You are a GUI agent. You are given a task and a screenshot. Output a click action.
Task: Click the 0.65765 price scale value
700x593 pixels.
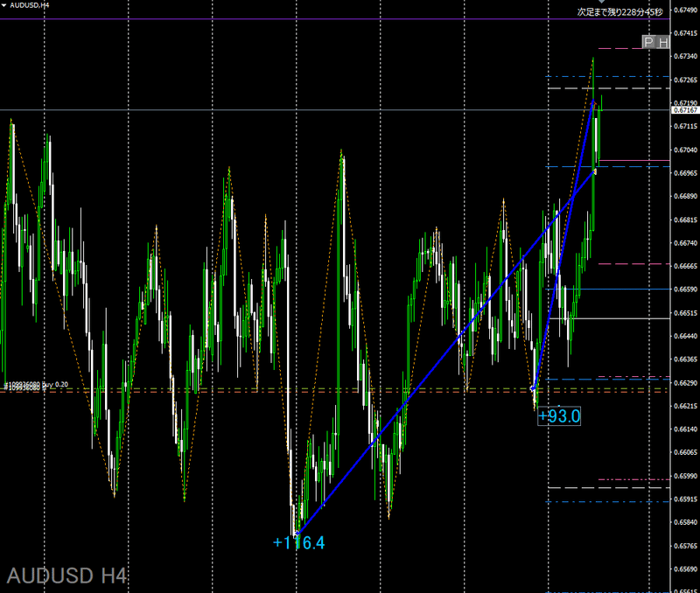[685, 546]
